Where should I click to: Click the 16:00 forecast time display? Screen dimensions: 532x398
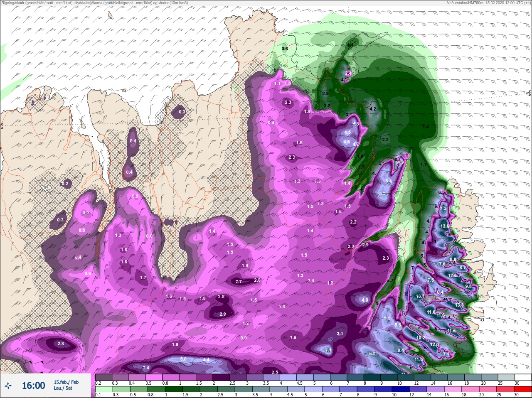[33, 386]
